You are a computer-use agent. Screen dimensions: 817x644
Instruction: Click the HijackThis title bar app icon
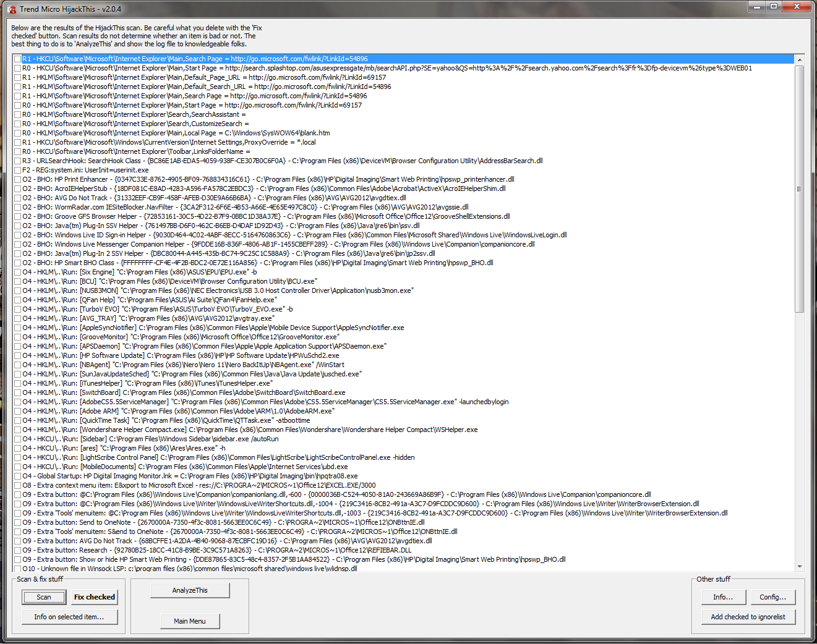[x=12, y=9]
